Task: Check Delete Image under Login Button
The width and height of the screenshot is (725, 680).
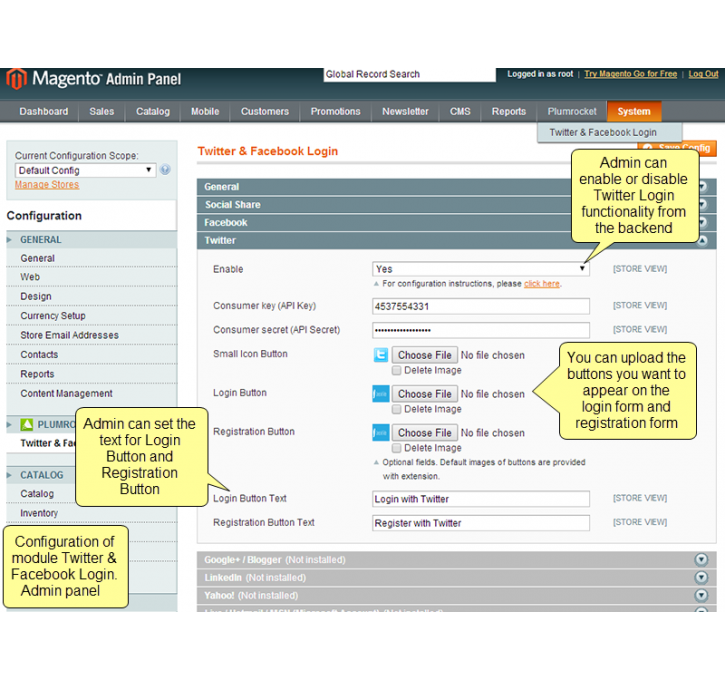Action: [x=396, y=409]
